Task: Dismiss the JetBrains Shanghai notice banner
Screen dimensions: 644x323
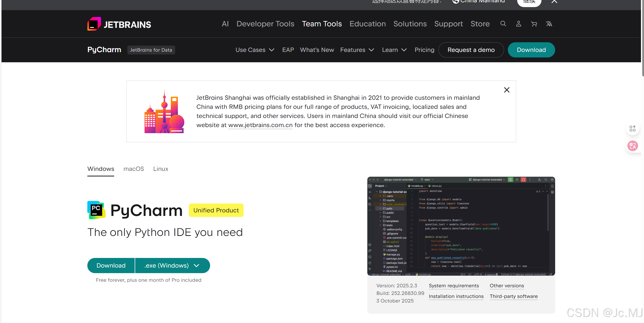Action: click(507, 90)
